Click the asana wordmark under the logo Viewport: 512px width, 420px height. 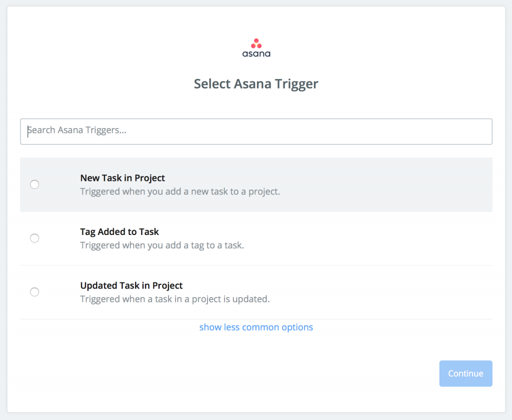[x=256, y=53]
